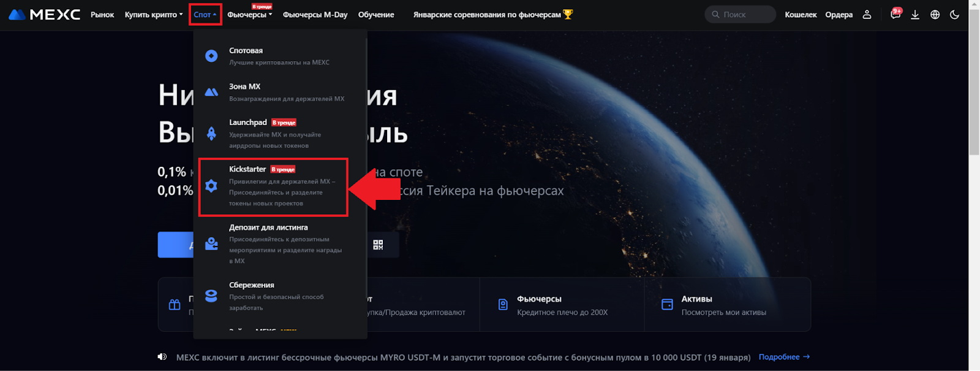Screen dimensions: 980x371
Task: Expand the Купить крипто dropdown
Action: 154,15
